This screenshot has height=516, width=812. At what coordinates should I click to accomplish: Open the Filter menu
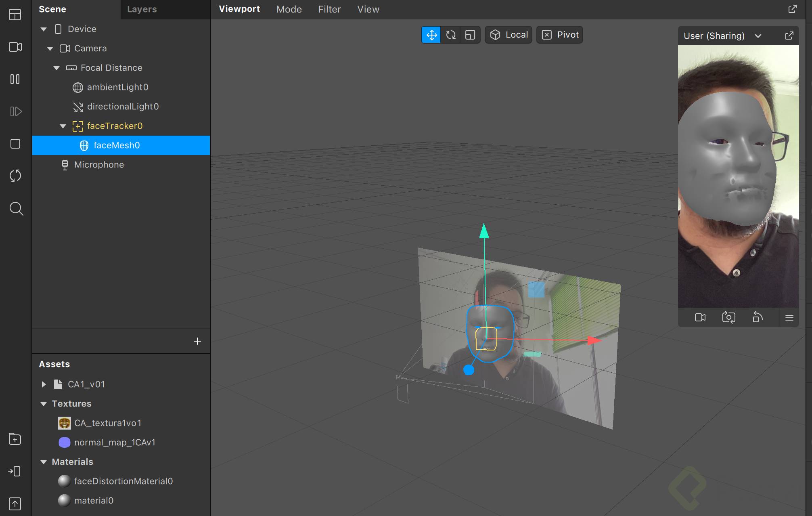pos(329,9)
